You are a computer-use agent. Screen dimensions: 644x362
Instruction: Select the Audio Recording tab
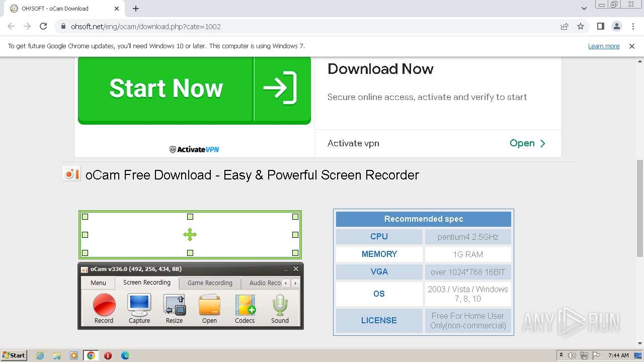[x=261, y=283]
